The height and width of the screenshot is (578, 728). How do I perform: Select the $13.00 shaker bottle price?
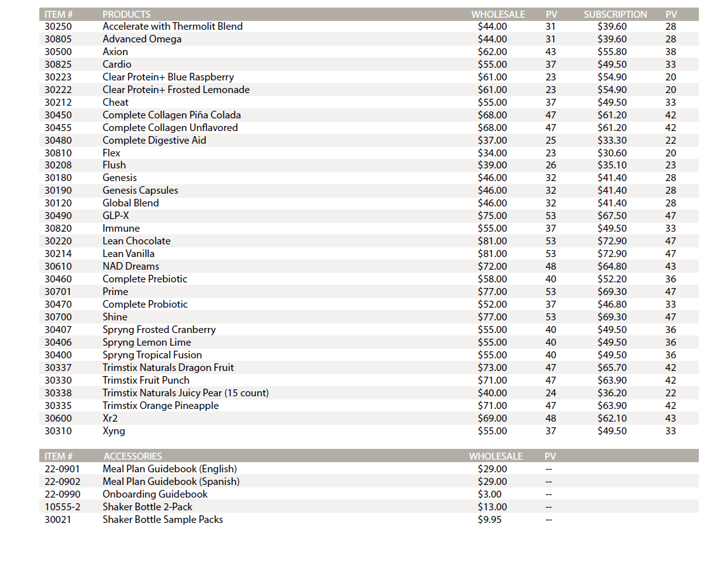(492, 506)
